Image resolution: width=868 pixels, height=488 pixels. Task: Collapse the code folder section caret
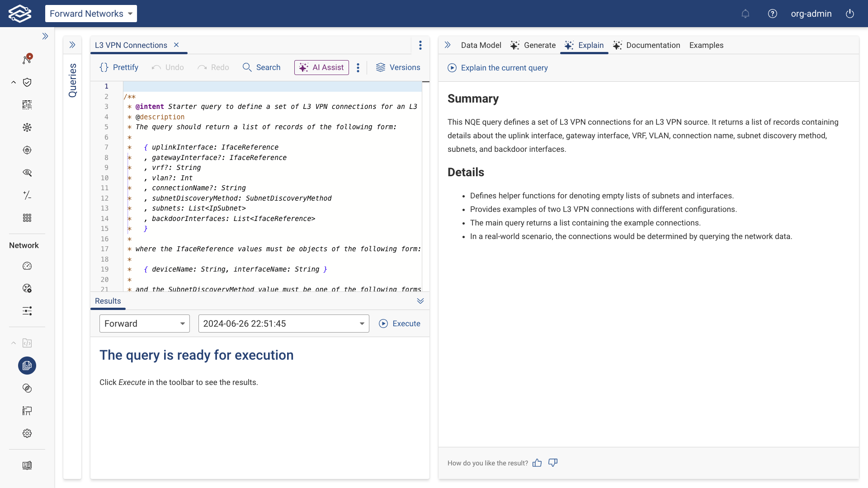[14, 343]
